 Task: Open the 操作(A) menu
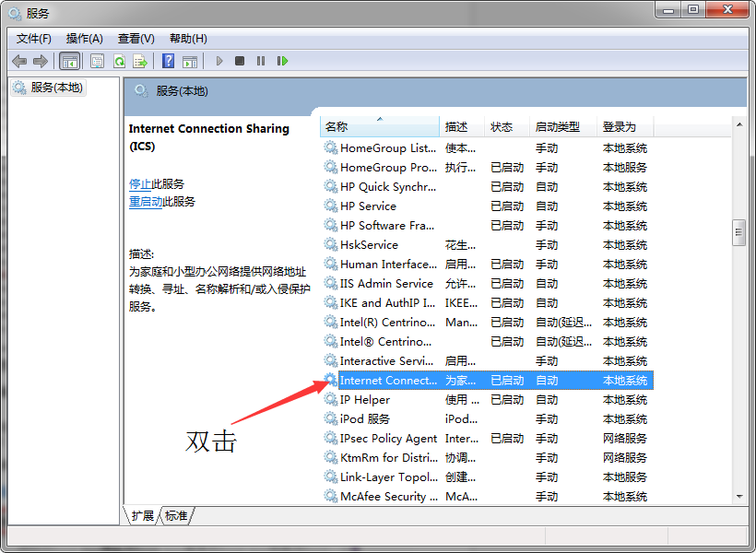[84, 38]
